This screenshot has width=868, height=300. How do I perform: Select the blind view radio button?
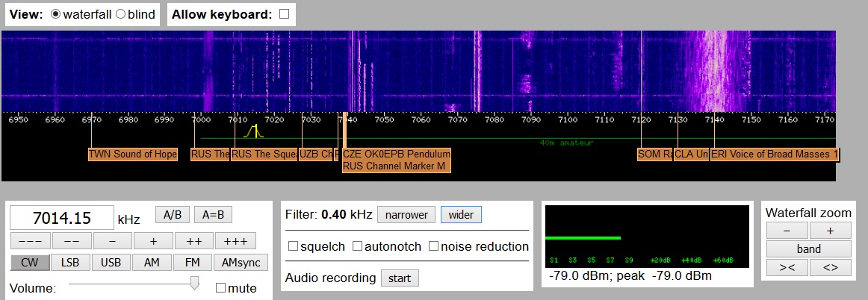[x=121, y=14]
